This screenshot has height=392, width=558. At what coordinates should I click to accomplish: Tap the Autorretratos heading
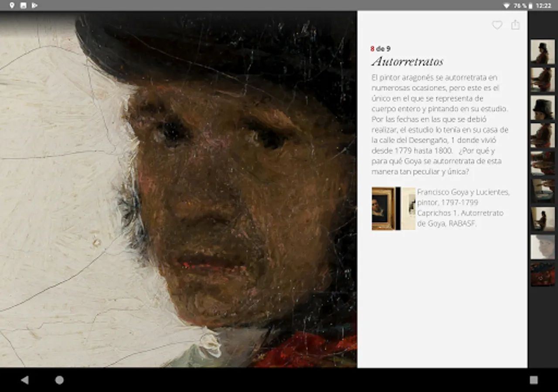click(x=408, y=61)
